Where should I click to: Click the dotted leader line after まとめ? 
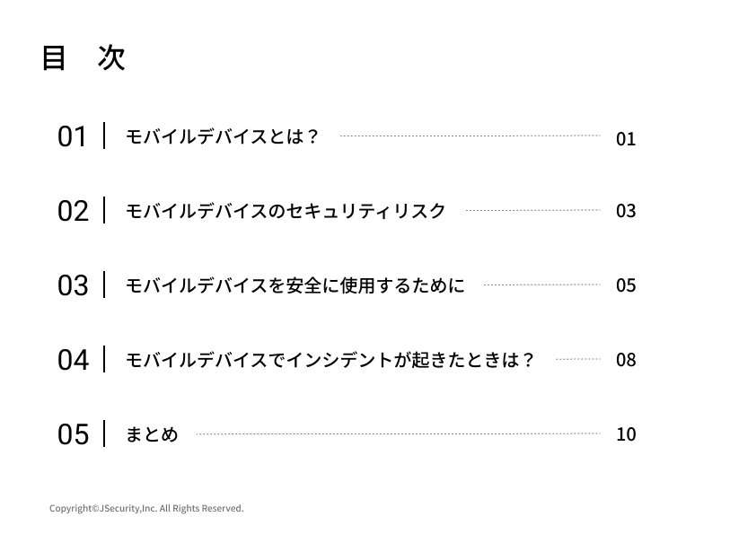click(x=398, y=433)
